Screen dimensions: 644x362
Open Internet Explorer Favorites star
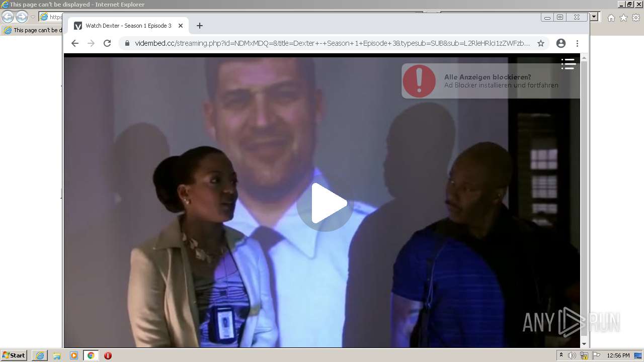(x=623, y=18)
